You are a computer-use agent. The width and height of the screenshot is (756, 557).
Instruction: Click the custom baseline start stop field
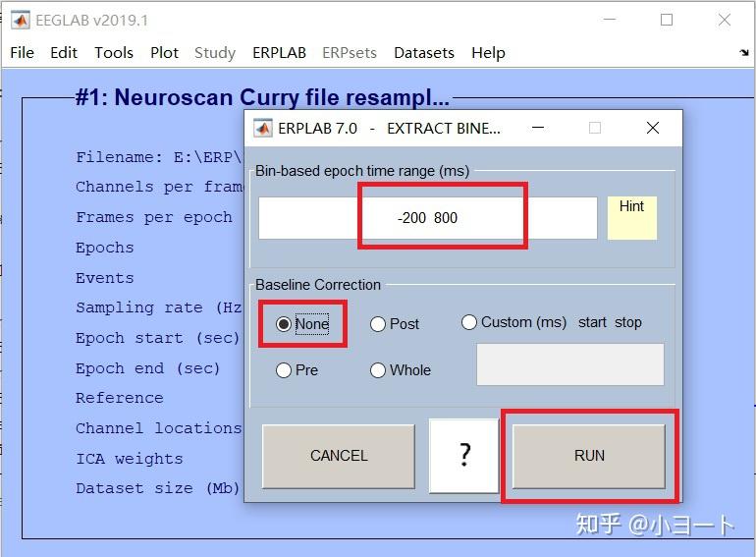(569, 364)
